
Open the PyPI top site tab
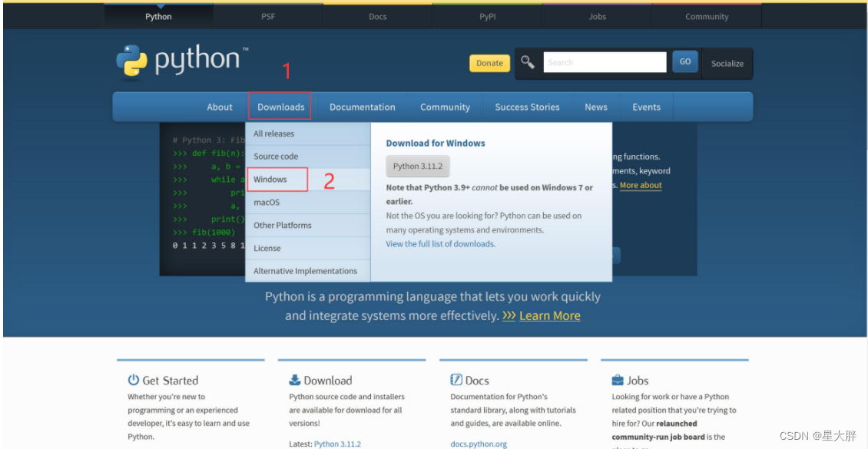(488, 17)
